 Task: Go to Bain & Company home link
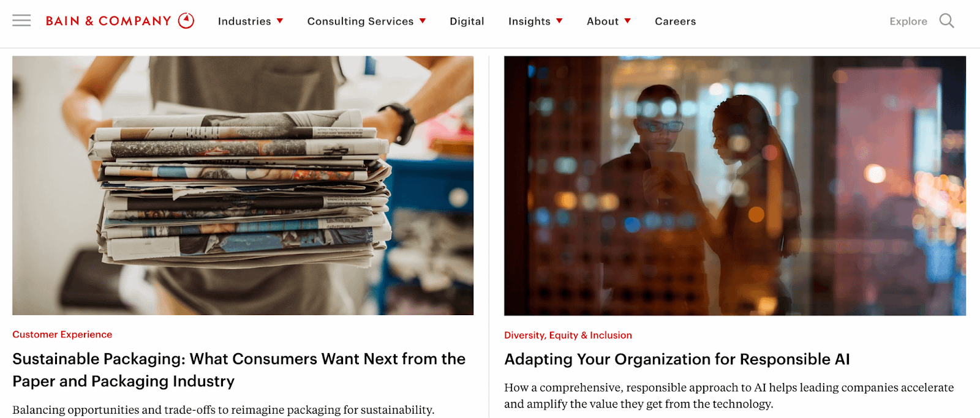108,21
